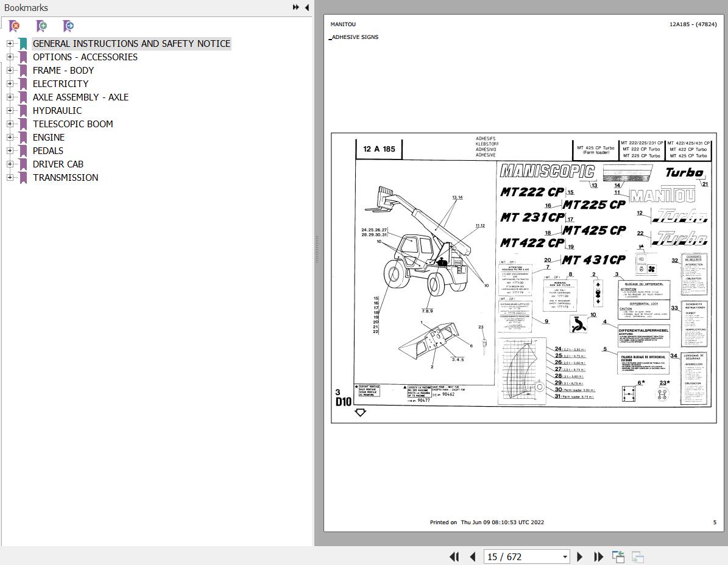Click the Printed on timestamp footer text
Image resolution: width=728 pixels, height=565 pixels.
(487, 522)
